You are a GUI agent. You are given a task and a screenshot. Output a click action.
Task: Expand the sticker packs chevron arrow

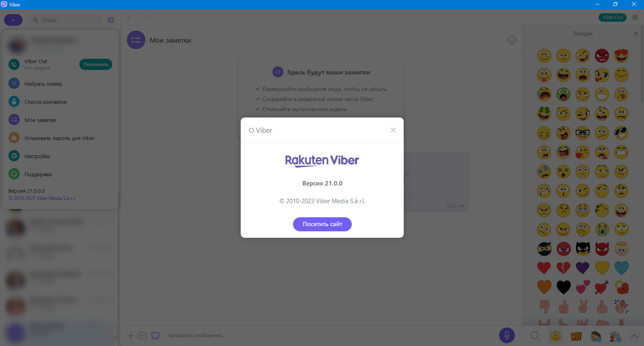click(x=634, y=336)
